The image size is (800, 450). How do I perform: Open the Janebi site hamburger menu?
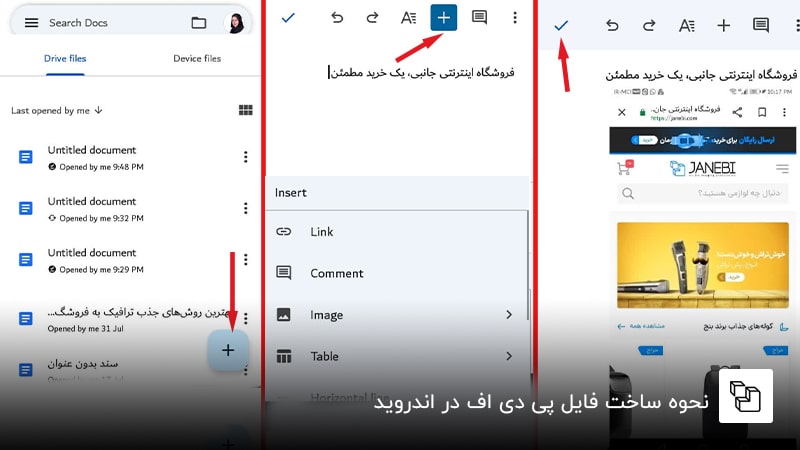tap(782, 168)
